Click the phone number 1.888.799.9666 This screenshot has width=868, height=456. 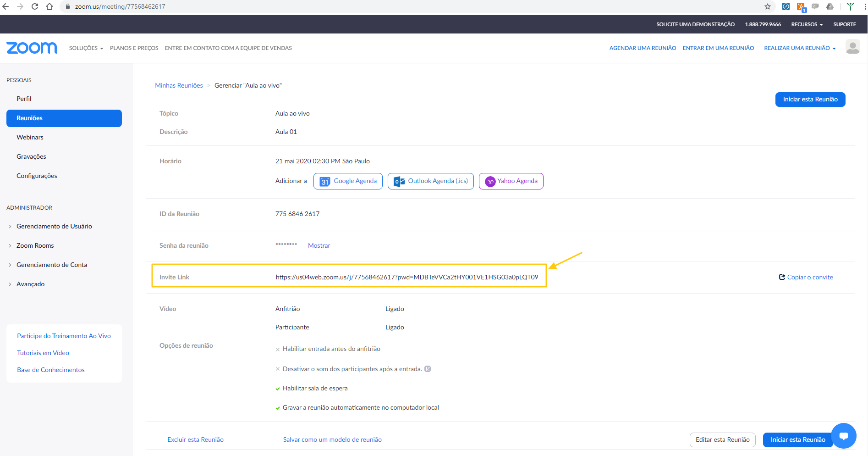(x=763, y=24)
